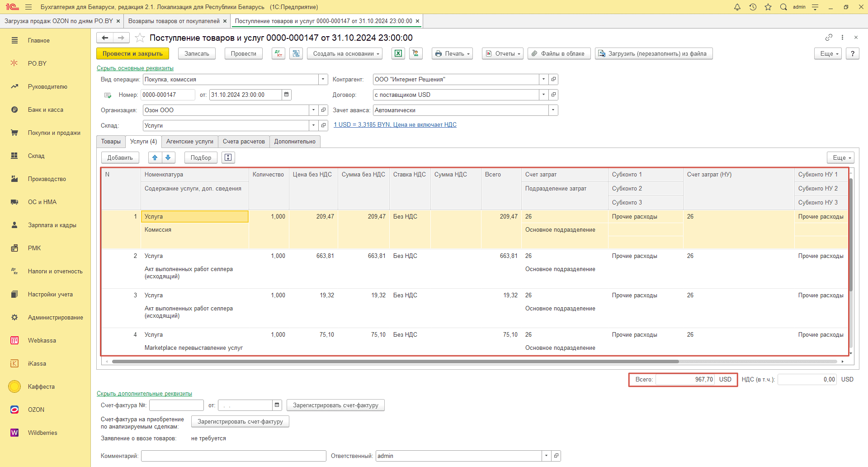Open Контрагент record with open icon
The height and width of the screenshot is (467, 868).
(x=553, y=79)
